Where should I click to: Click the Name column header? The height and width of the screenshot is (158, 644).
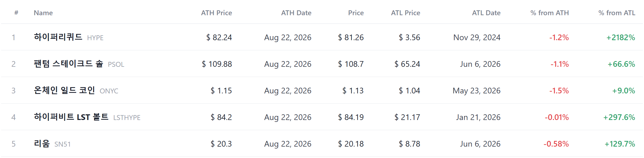point(43,13)
